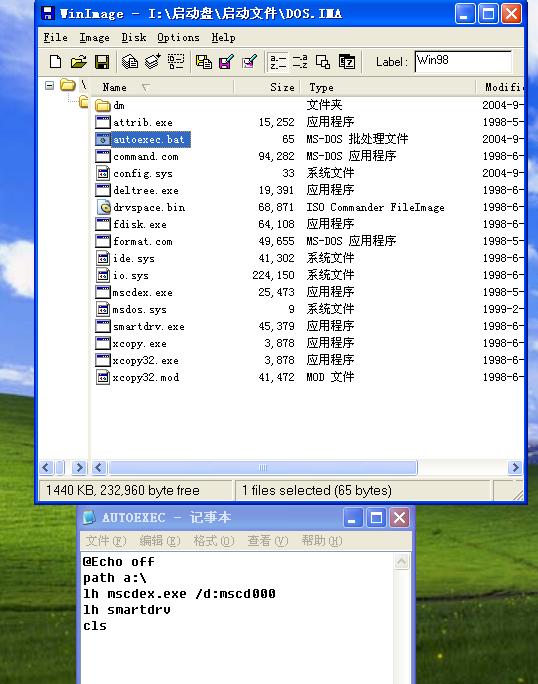Click the tree pane scroll right arrow

[79, 468]
